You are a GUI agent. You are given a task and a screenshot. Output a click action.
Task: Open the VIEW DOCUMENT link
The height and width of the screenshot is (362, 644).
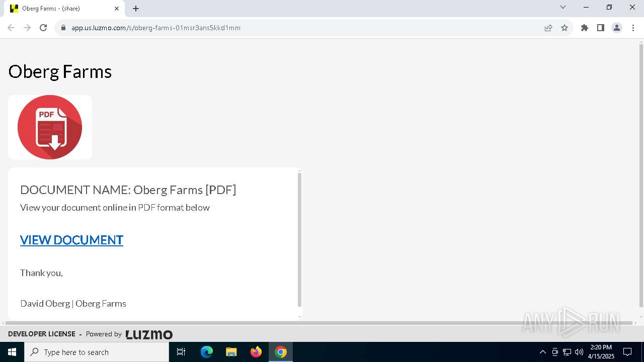71,240
